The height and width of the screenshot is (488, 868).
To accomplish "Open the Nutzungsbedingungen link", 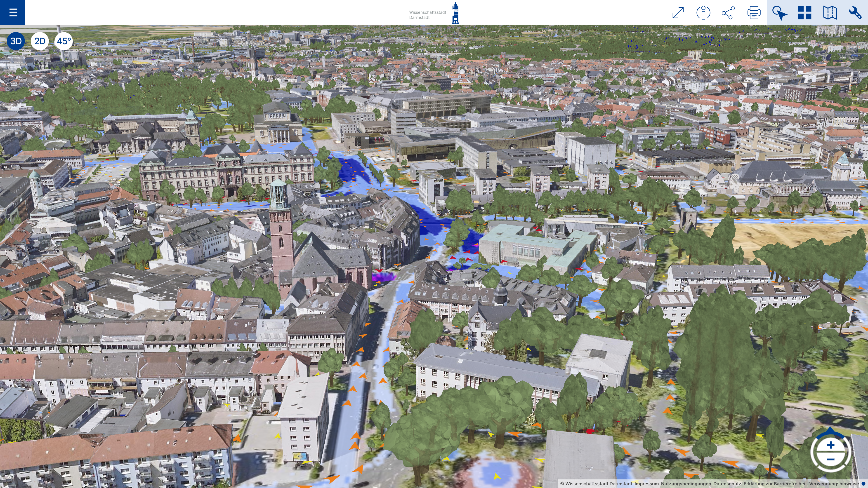I will click(686, 484).
